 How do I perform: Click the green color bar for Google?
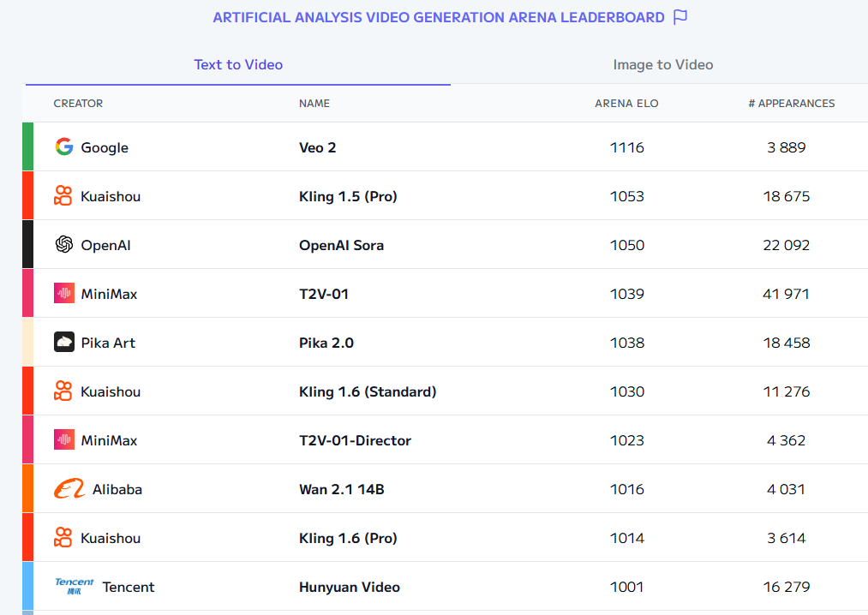click(x=28, y=146)
